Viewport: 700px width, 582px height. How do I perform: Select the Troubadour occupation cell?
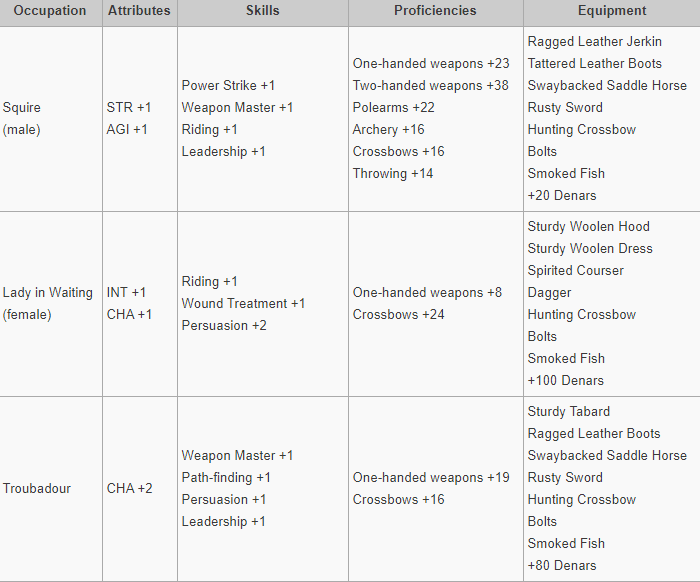(x=37, y=489)
